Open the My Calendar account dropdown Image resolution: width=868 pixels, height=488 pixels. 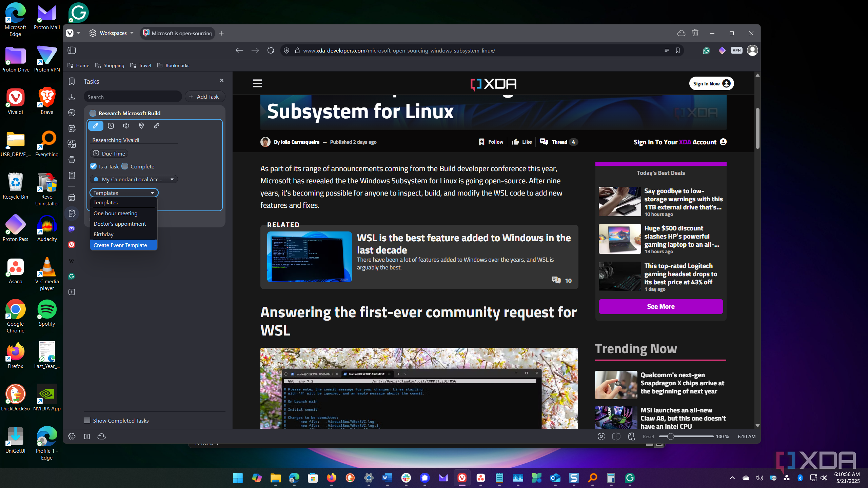coord(134,179)
